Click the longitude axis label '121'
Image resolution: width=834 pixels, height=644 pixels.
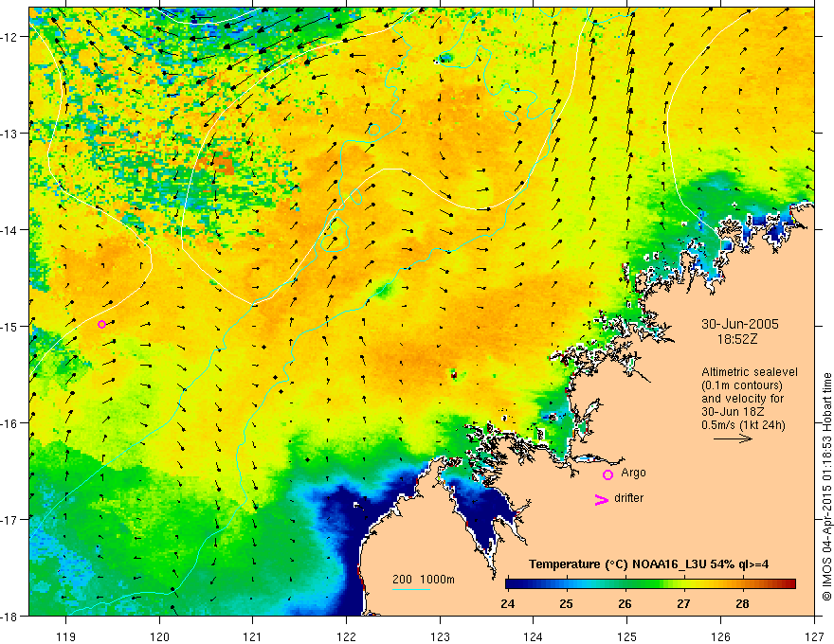[x=253, y=636]
